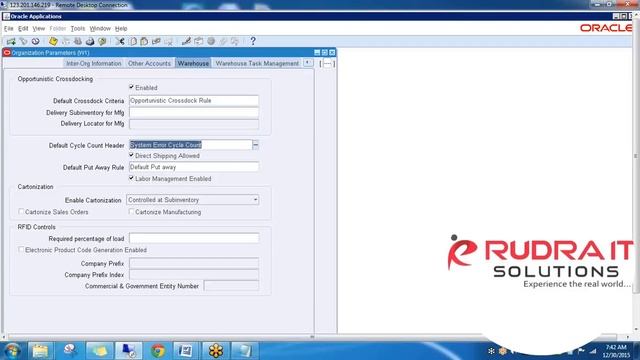Click the Default Cycle Count Header field
Screen dimensions: 640x360
coord(191,145)
